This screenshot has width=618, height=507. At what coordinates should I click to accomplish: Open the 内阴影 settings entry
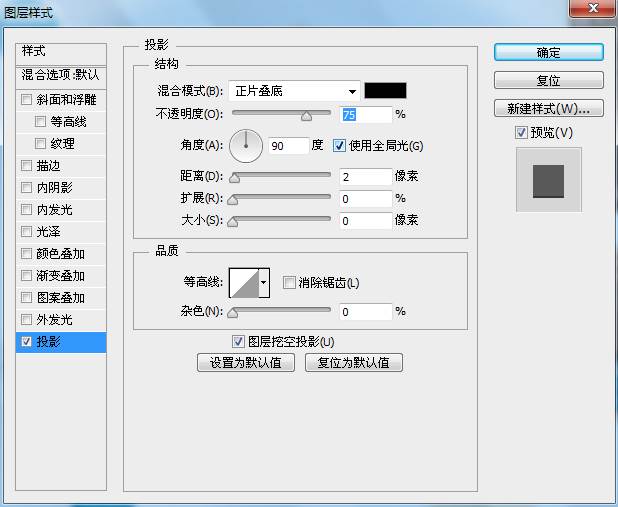pyautogui.click(x=54, y=187)
